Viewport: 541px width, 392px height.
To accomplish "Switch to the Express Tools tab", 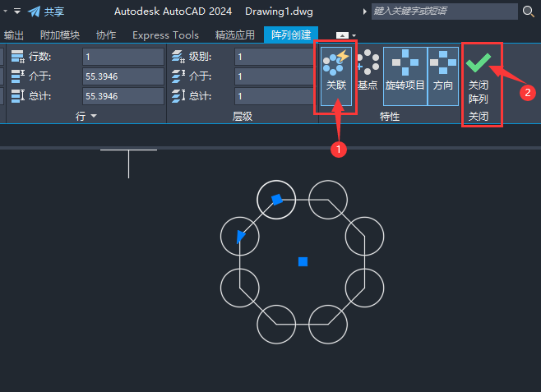I will (165, 35).
